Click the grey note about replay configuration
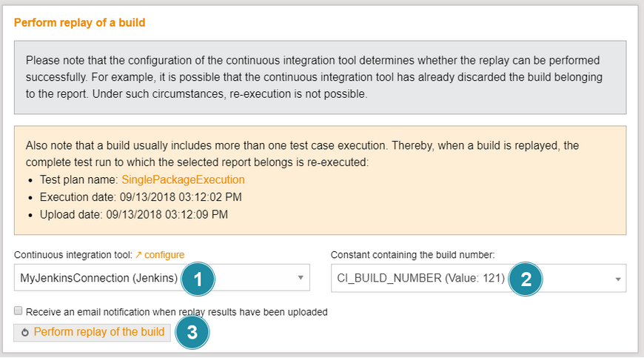 point(320,77)
